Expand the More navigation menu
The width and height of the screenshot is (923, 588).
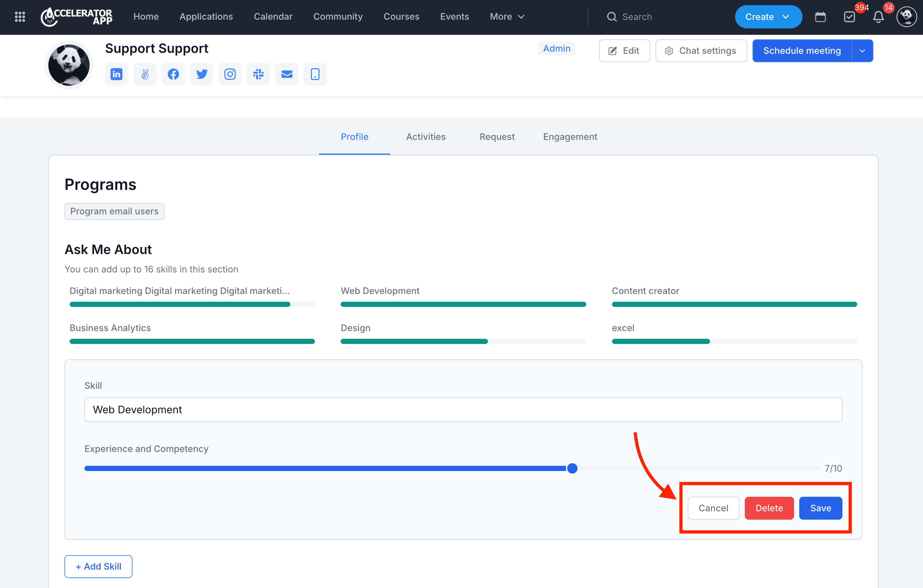pyautogui.click(x=507, y=17)
